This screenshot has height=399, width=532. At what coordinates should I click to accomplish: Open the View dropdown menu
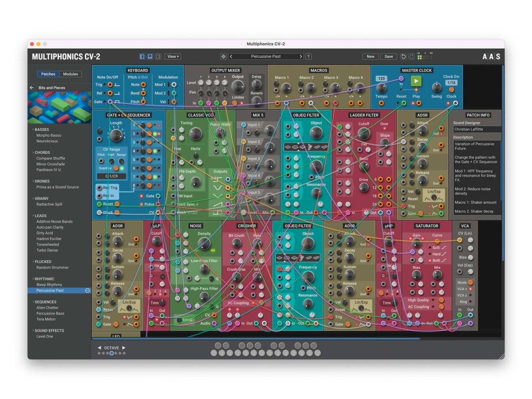click(172, 56)
